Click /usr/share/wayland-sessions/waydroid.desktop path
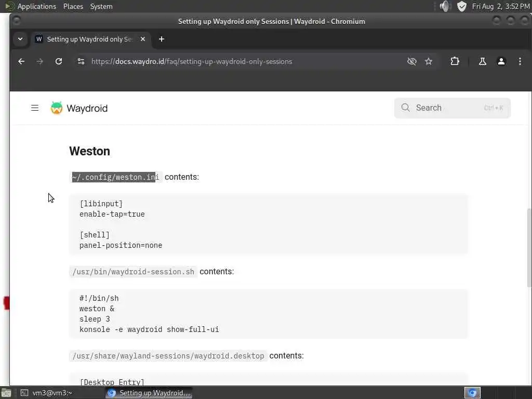The height and width of the screenshot is (399, 532). point(168,356)
